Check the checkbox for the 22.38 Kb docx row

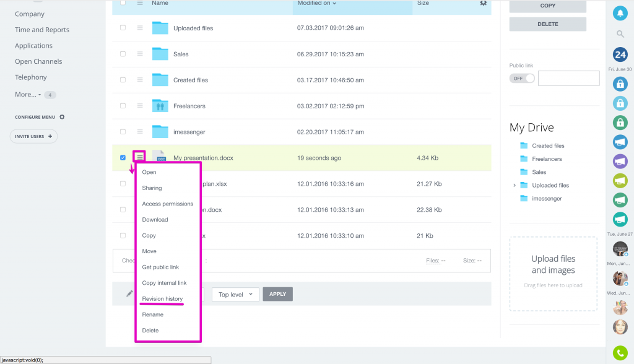point(123,209)
